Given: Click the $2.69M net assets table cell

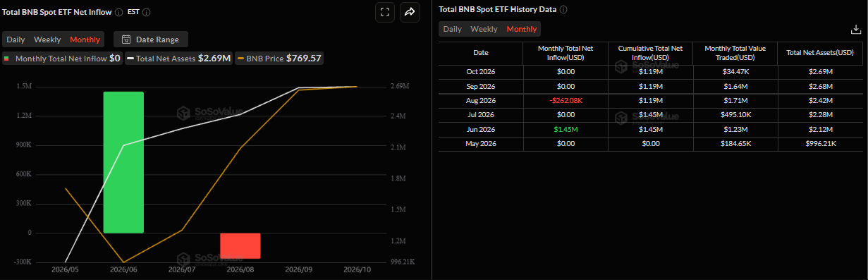Looking at the screenshot, I should point(821,72).
